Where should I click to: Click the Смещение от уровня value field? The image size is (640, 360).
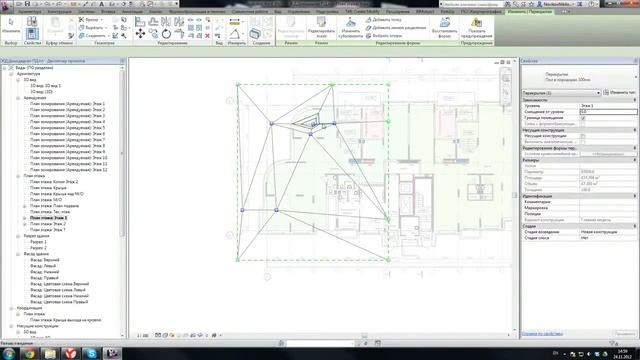coord(608,111)
